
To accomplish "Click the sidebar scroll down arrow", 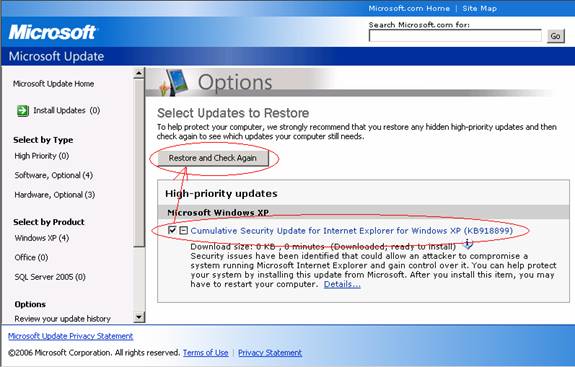I will click(x=139, y=317).
